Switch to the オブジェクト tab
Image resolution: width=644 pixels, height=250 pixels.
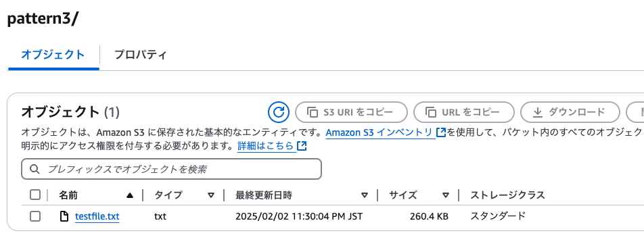(53, 55)
